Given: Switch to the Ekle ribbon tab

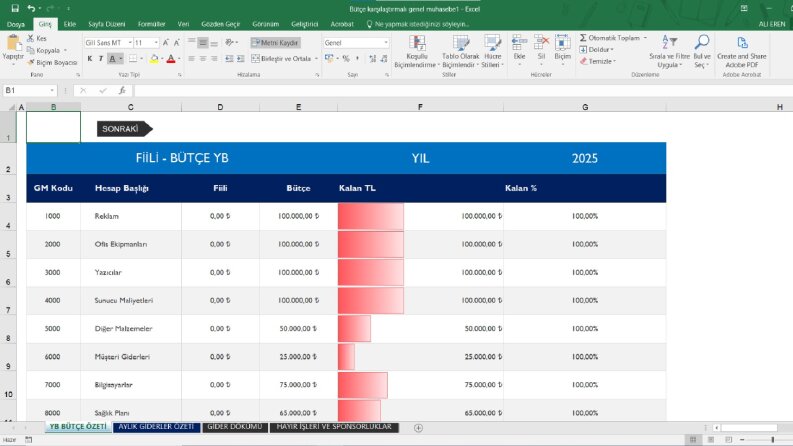Looking at the screenshot, I should pyautogui.click(x=70, y=24).
